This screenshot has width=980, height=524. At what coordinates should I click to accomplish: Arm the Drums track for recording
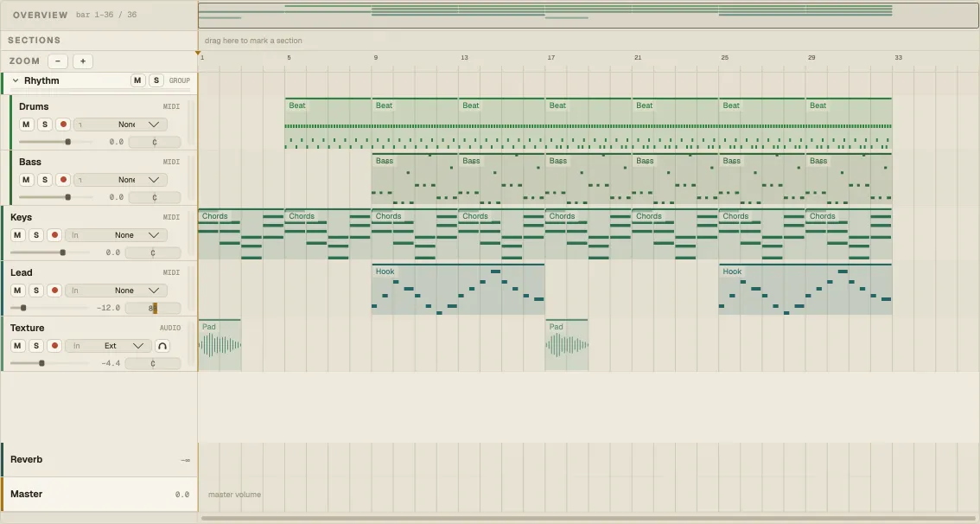[63, 125]
